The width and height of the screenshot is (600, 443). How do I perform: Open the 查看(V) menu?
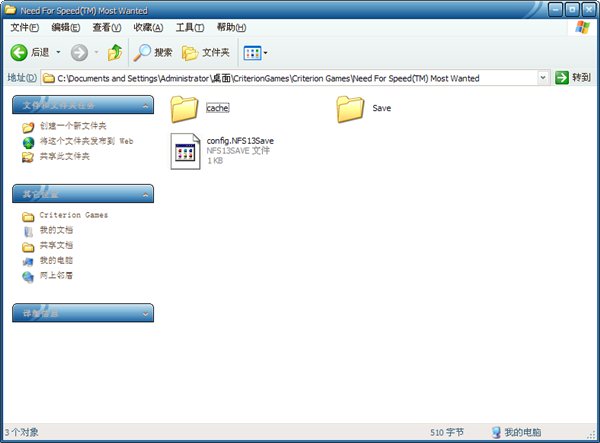(x=107, y=28)
